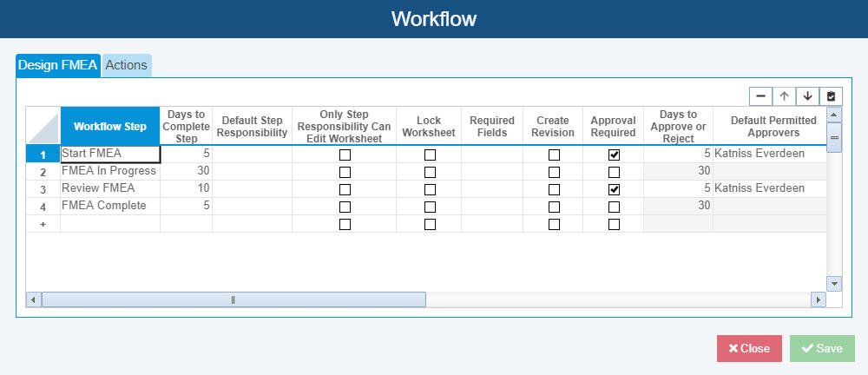This screenshot has width=868, height=375.
Task: Enable Create Revision for FMEA In Progress
Action: 554,172
